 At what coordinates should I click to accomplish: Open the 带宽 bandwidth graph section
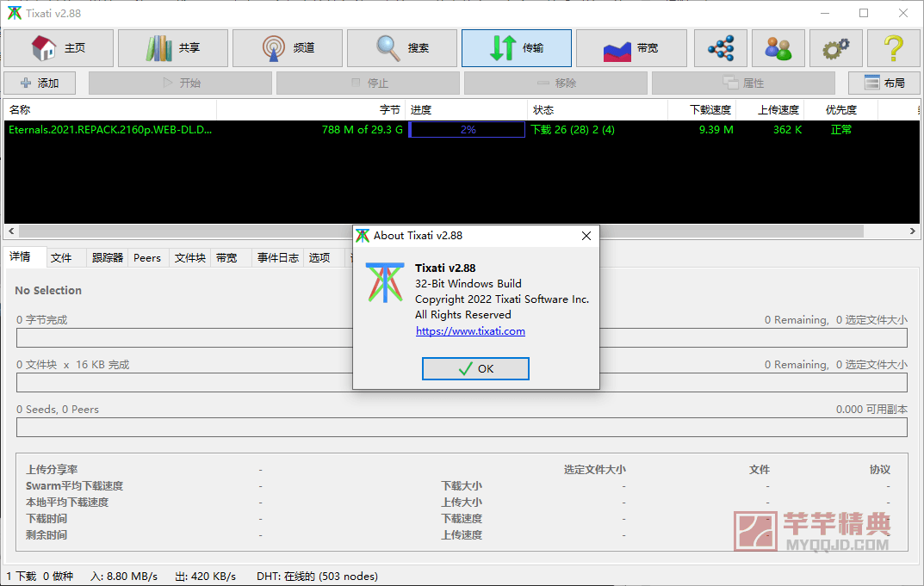[631, 48]
